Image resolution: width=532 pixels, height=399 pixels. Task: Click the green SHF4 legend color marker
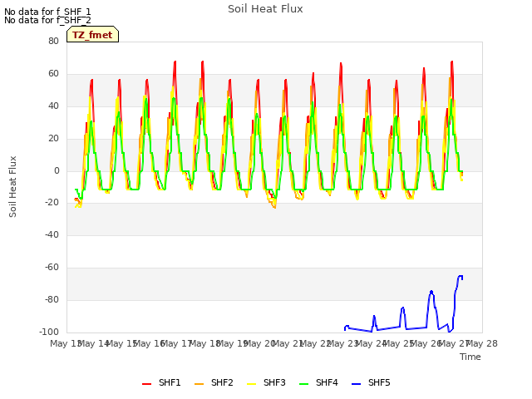pyautogui.click(x=304, y=384)
